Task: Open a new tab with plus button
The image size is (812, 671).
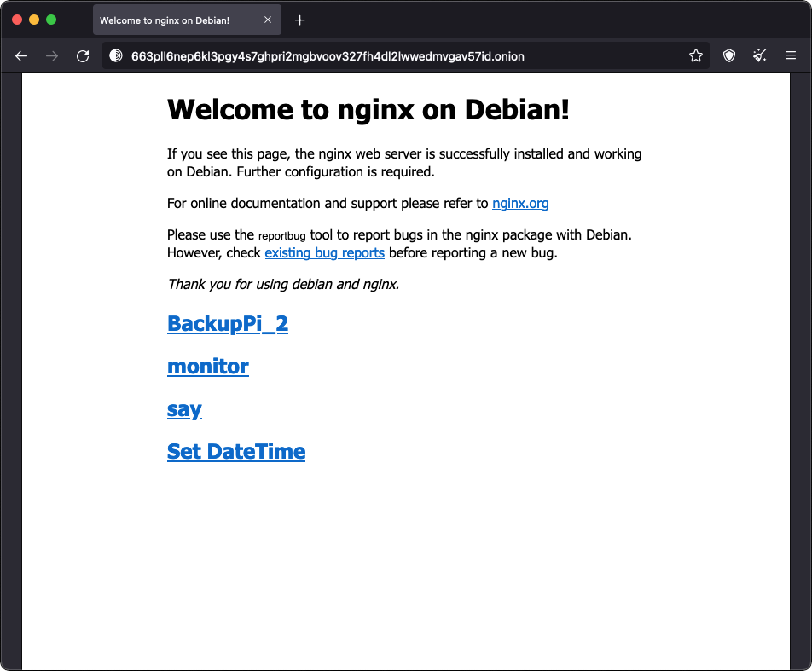Action: [x=300, y=20]
